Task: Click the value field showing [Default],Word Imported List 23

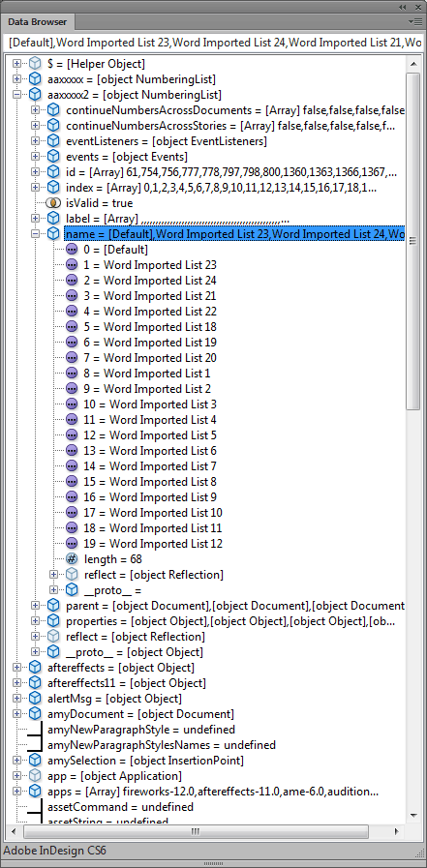Action: click(213, 42)
